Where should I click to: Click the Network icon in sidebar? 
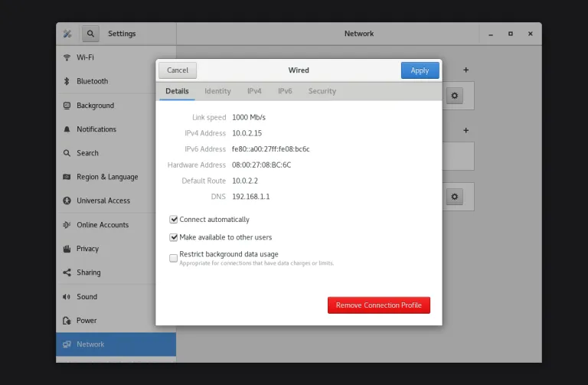point(67,344)
